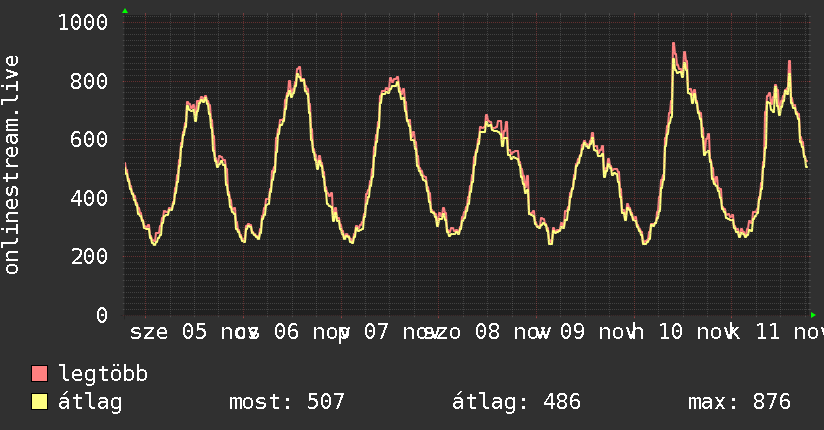The width and height of the screenshot is (824, 430).
Task: Click the highest peak on the graph
Action: click(x=674, y=43)
